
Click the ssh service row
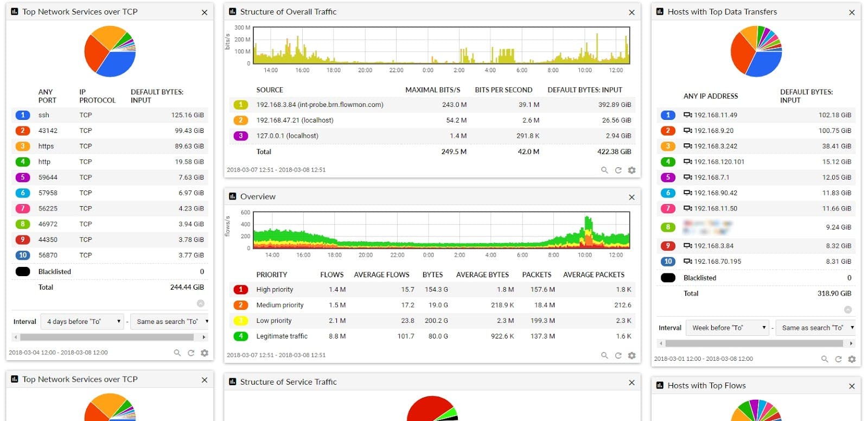108,115
